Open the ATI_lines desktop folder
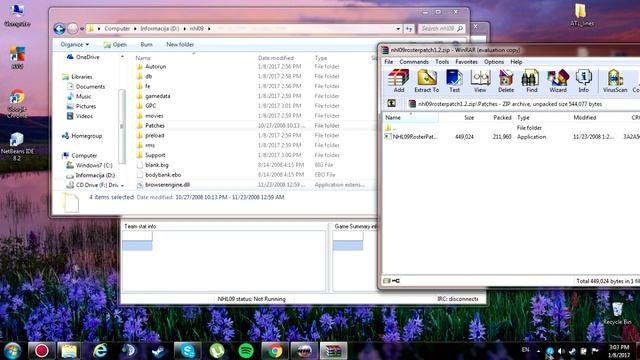The height and width of the screenshot is (360, 640). 581,15
